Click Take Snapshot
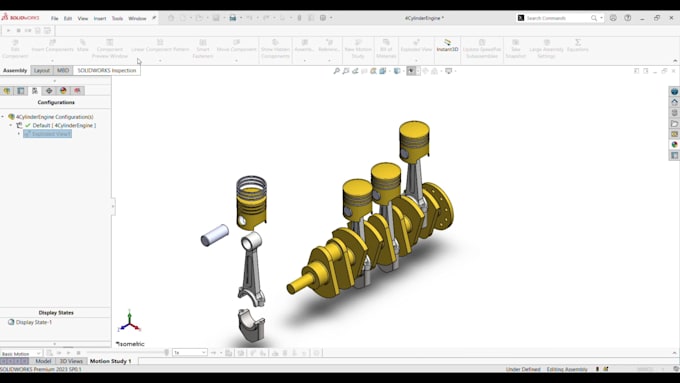This screenshot has height=383, width=680. 515,49
